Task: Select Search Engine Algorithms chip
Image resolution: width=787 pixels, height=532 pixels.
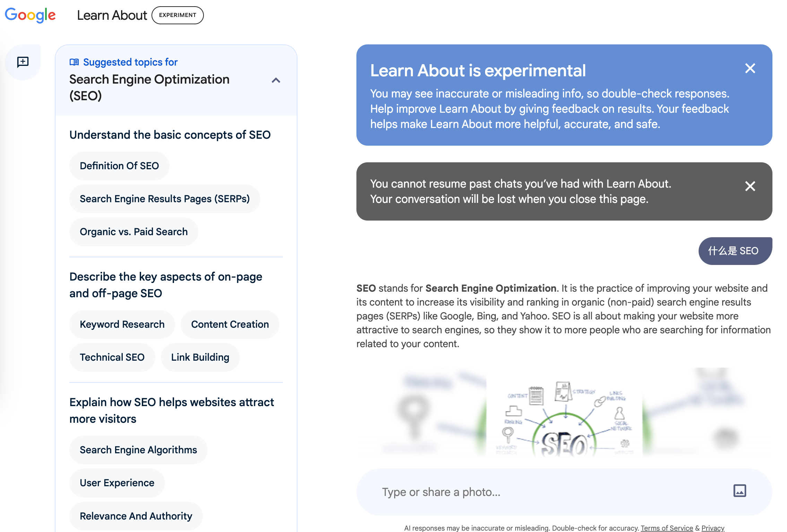Action: click(x=138, y=450)
